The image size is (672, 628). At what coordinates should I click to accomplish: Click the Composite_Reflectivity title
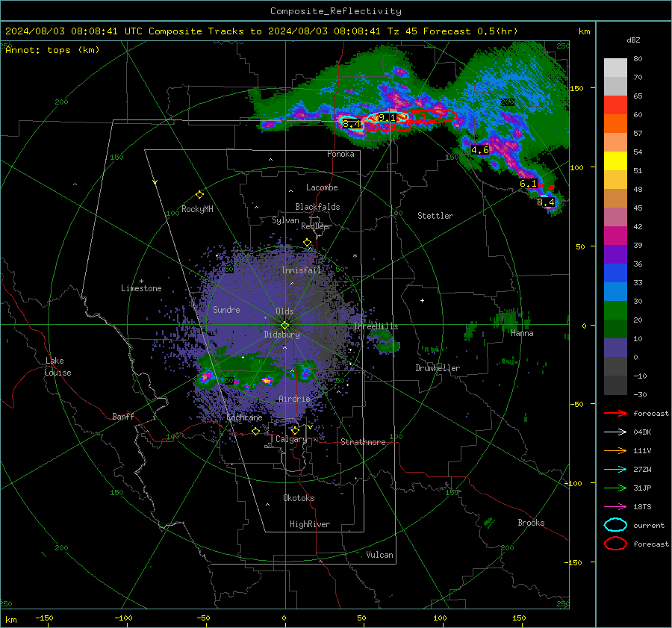point(336,11)
